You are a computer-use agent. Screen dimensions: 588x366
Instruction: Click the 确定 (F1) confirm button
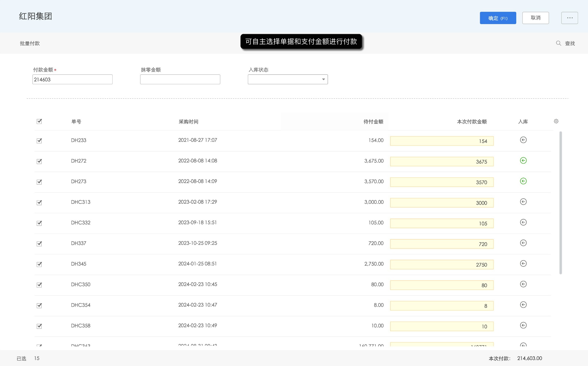click(498, 18)
